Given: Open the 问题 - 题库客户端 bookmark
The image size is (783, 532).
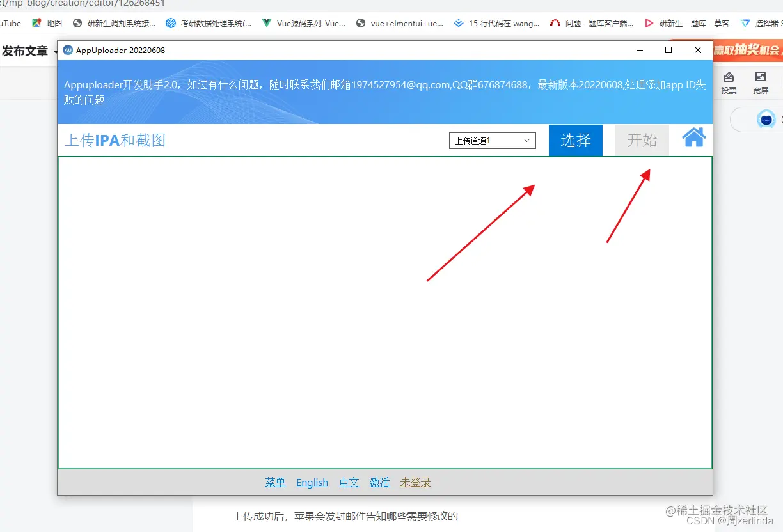Looking at the screenshot, I should (592, 23).
